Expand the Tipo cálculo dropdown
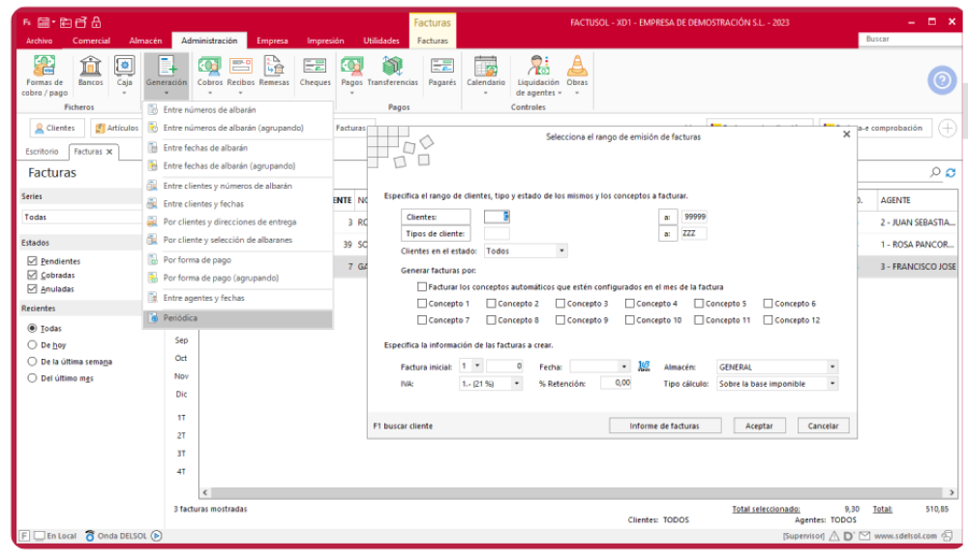 (832, 384)
